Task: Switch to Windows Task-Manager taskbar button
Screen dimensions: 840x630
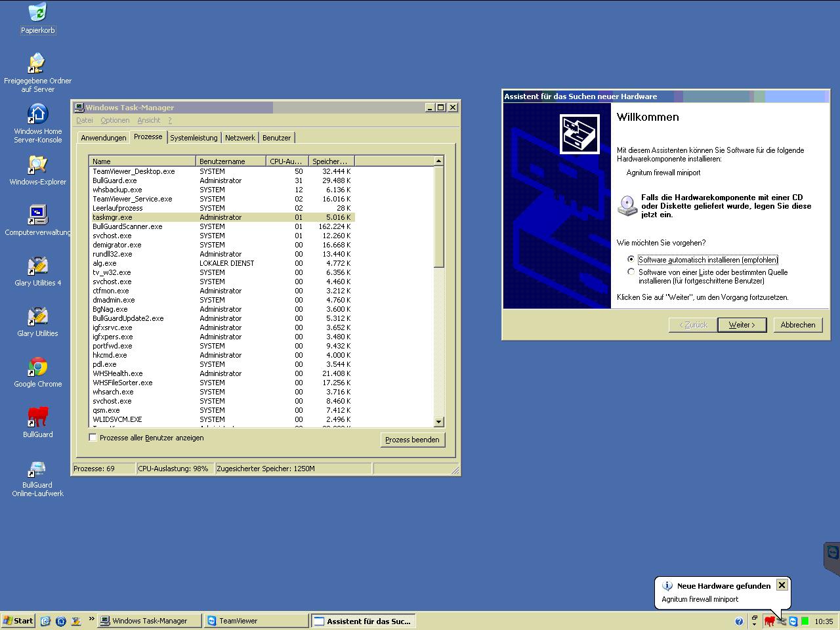Action: [x=150, y=621]
